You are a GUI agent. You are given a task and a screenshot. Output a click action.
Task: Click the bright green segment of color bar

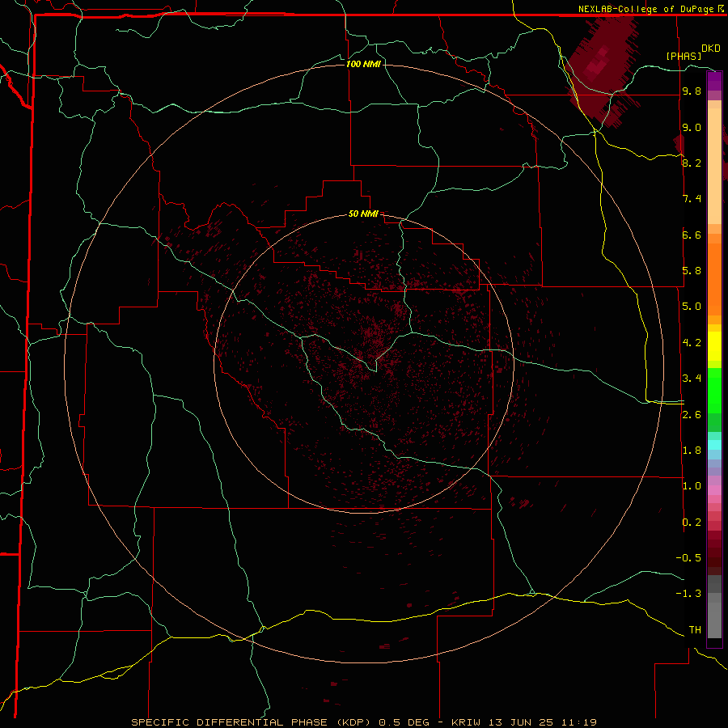(714, 390)
